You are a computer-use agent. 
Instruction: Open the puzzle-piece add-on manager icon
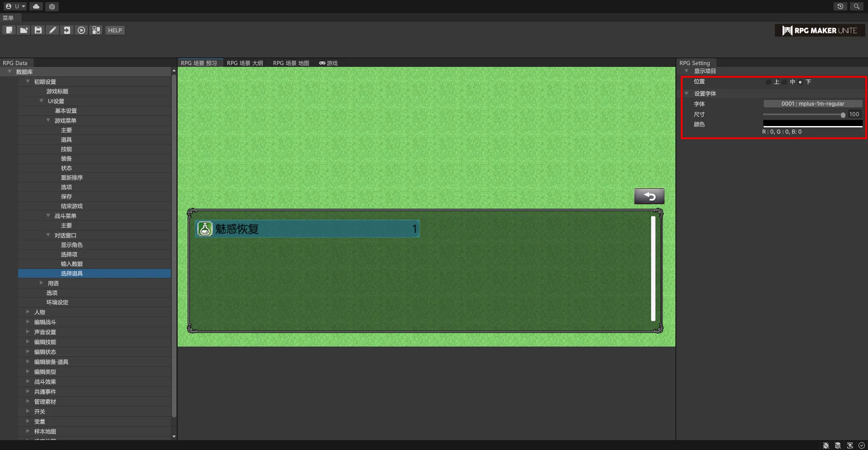tap(96, 30)
